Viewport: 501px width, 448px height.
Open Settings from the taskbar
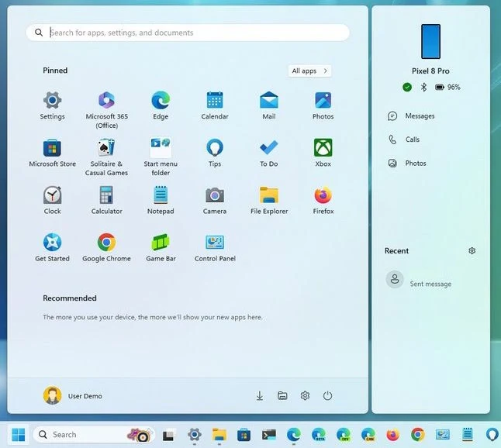point(195,435)
